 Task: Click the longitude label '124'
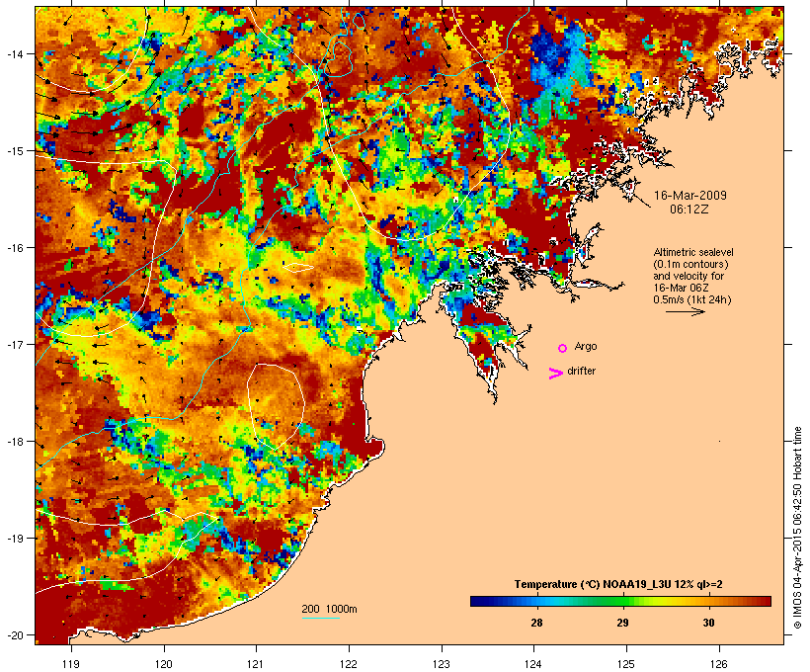click(x=533, y=664)
